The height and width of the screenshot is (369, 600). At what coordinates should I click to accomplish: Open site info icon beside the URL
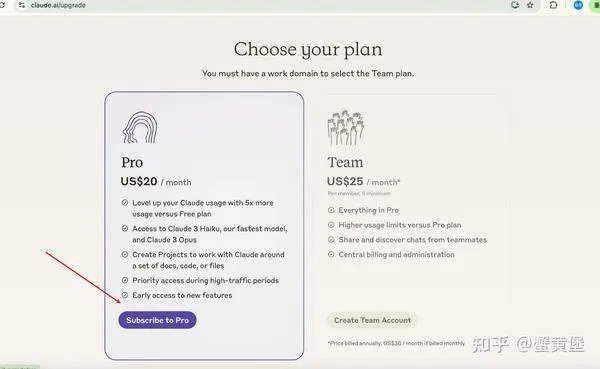click(21, 5)
